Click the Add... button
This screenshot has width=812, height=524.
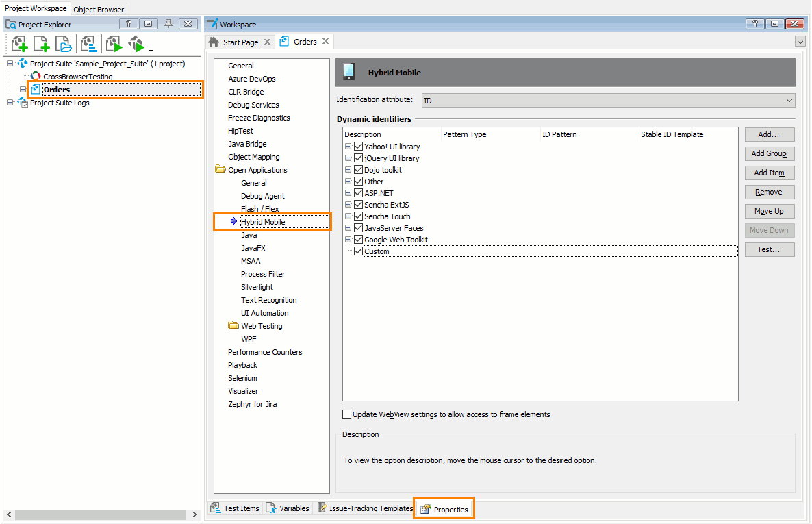(769, 134)
